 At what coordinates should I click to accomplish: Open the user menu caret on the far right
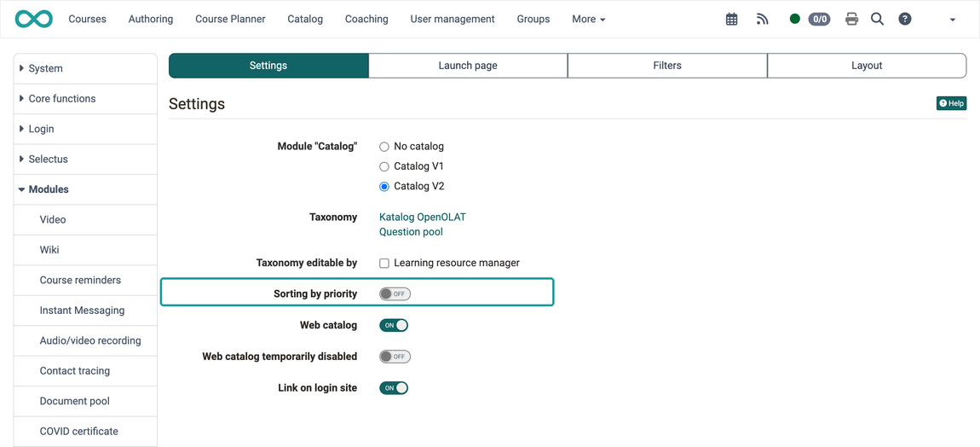click(x=953, y=20)
